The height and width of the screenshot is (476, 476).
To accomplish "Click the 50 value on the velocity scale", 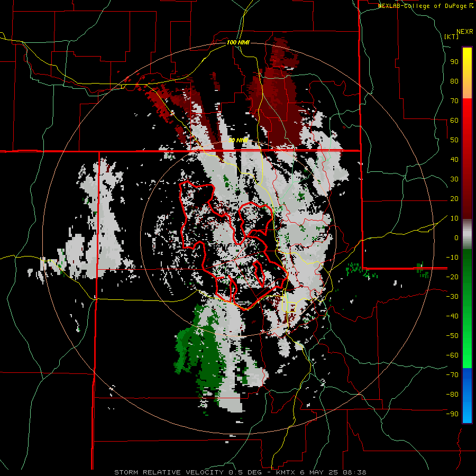I will [x=454, y=140].
